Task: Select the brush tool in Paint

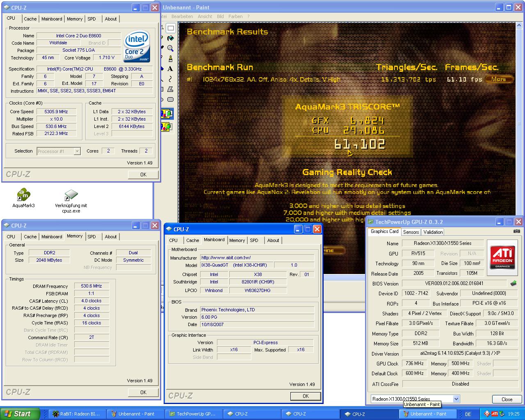Action: (x=171, y=59)
